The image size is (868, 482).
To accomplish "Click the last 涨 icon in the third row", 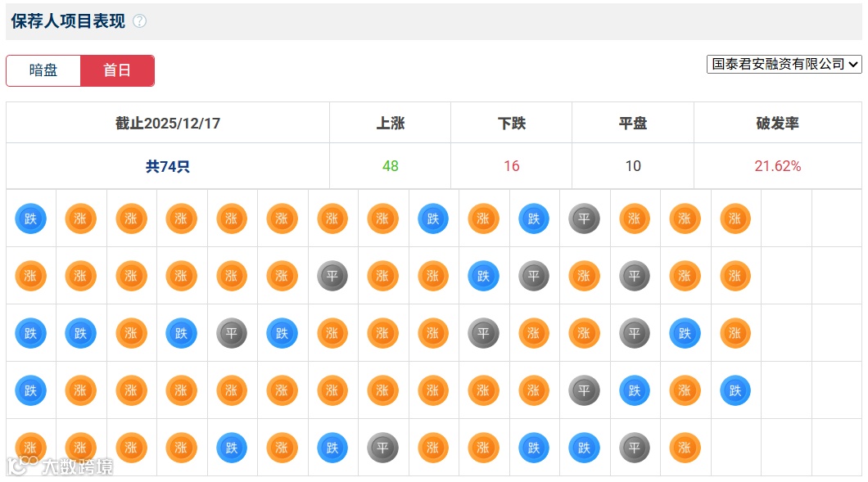I will 735,333.
